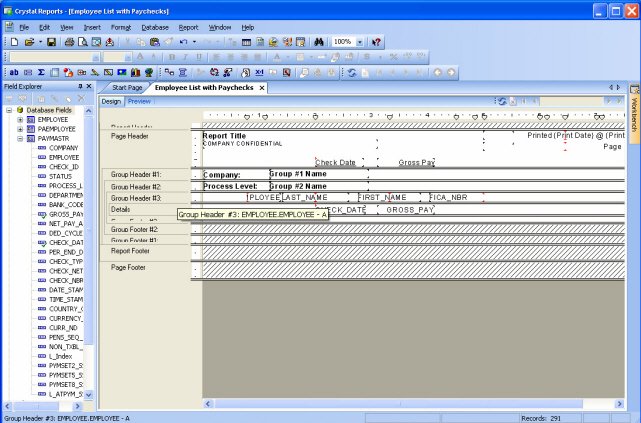Open the File menu

(24, 27)
